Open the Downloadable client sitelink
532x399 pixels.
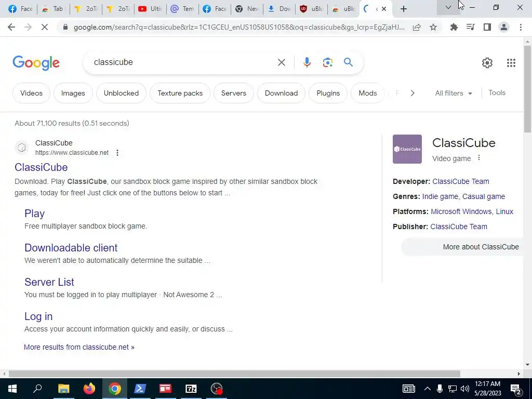point(71,248)
